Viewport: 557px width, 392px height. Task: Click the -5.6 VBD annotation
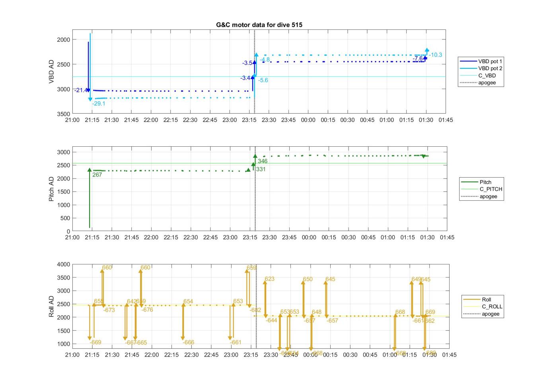click(x=263, y=80)
